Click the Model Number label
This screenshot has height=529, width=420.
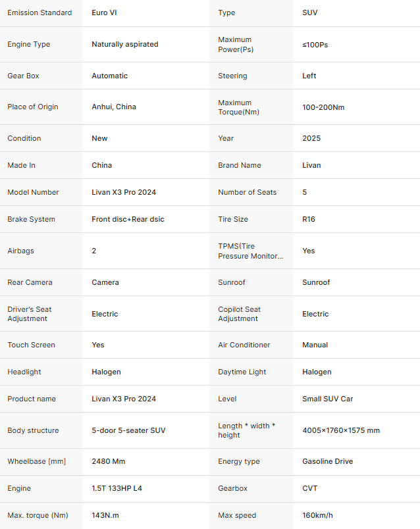click(33, 192)
